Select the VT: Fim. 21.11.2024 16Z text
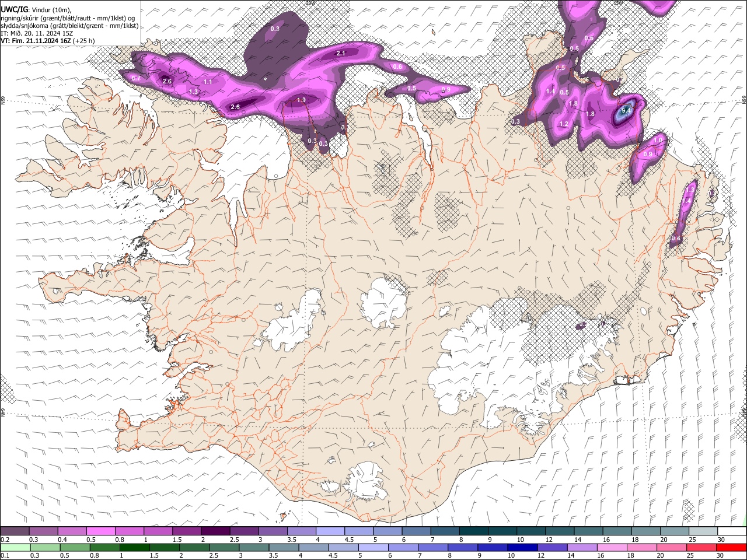 coord(36,41)
